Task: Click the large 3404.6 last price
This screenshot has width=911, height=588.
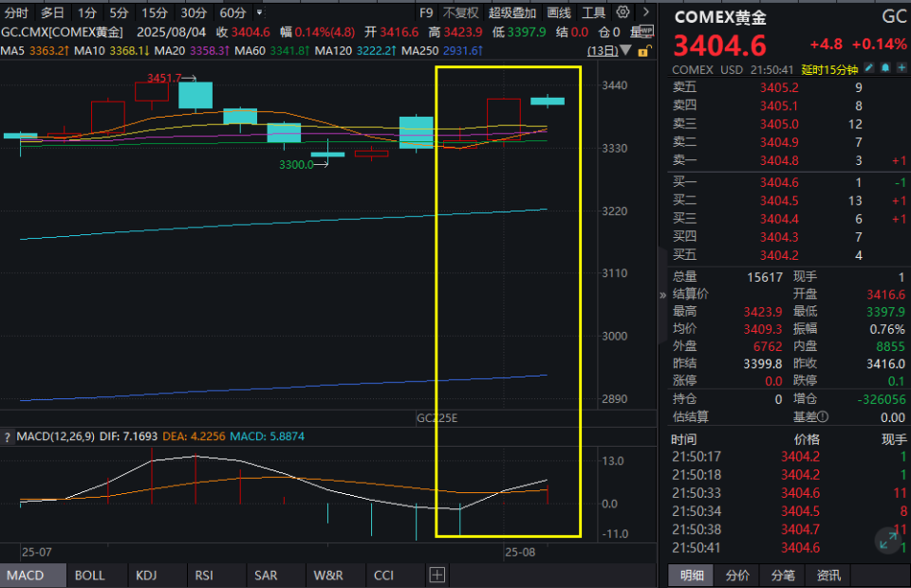Action: click(x=720, y=46)
